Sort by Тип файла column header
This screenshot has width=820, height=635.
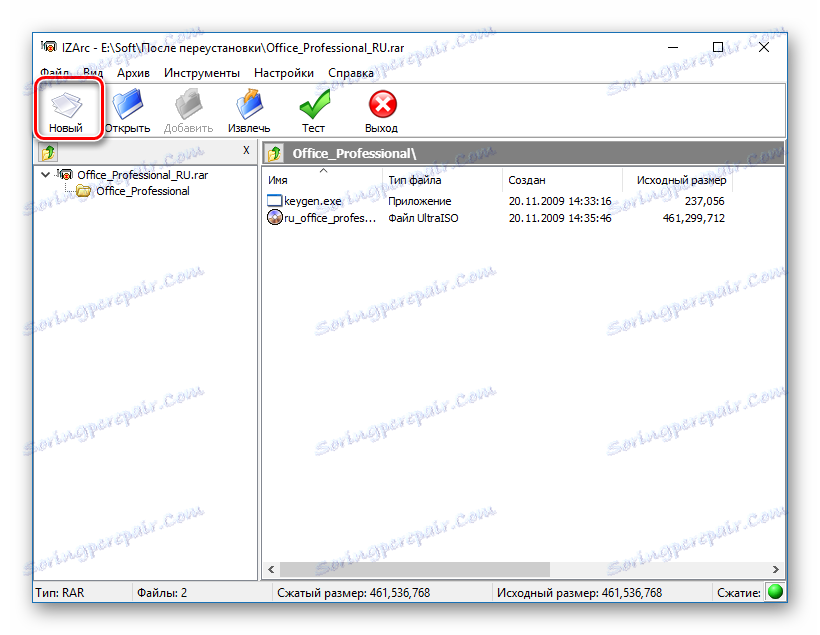click(x=442, y=179)
